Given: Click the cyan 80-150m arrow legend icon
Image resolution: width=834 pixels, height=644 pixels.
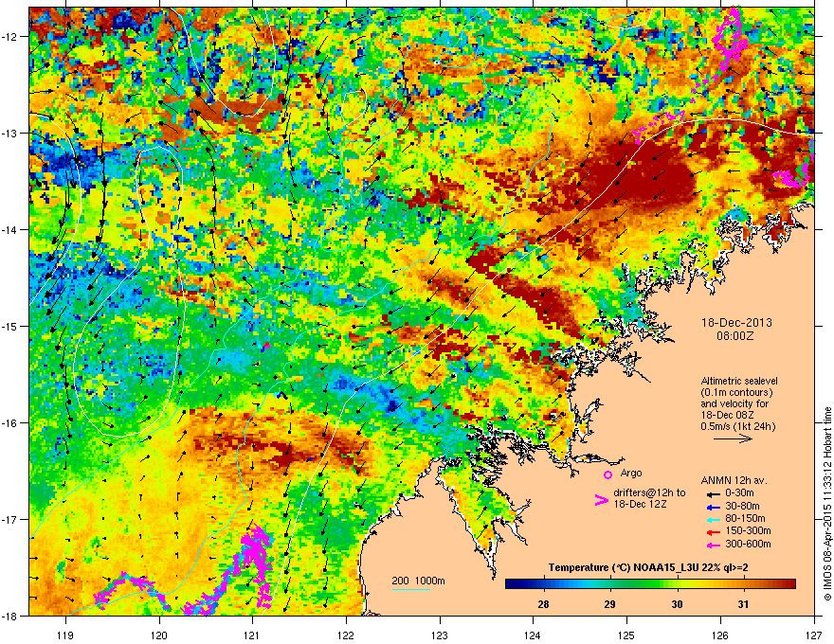Looking at the screenshot, I should [712, 519].
